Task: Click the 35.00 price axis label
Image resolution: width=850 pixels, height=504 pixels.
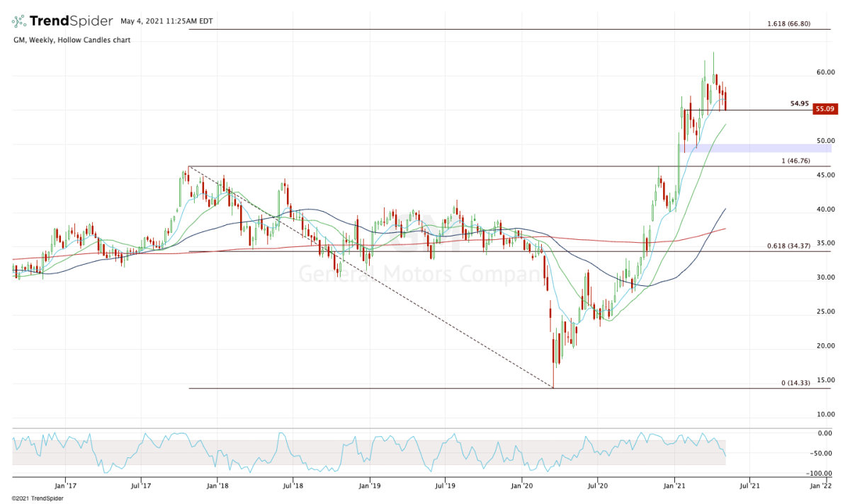Action: pos(825,244)
